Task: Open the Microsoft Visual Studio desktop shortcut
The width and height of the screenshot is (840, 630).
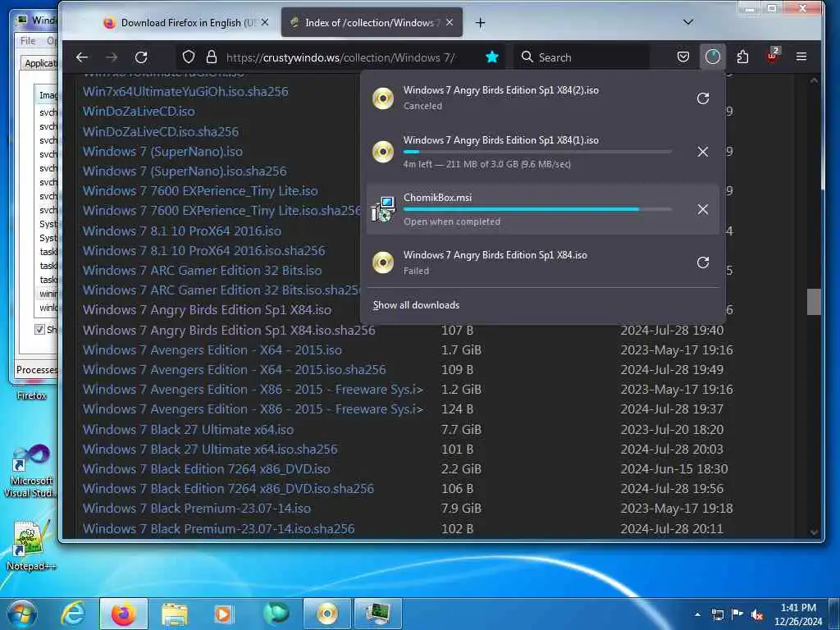Action: [30, 472]
